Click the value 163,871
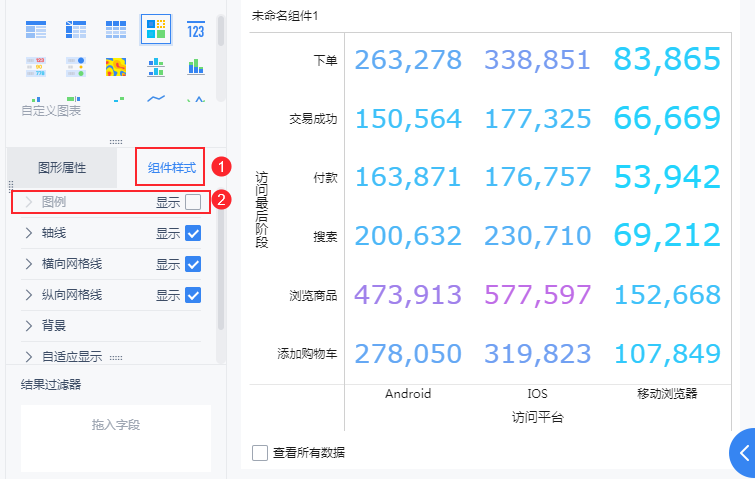Viewport: 755px width, 479px height. (408, 178)
